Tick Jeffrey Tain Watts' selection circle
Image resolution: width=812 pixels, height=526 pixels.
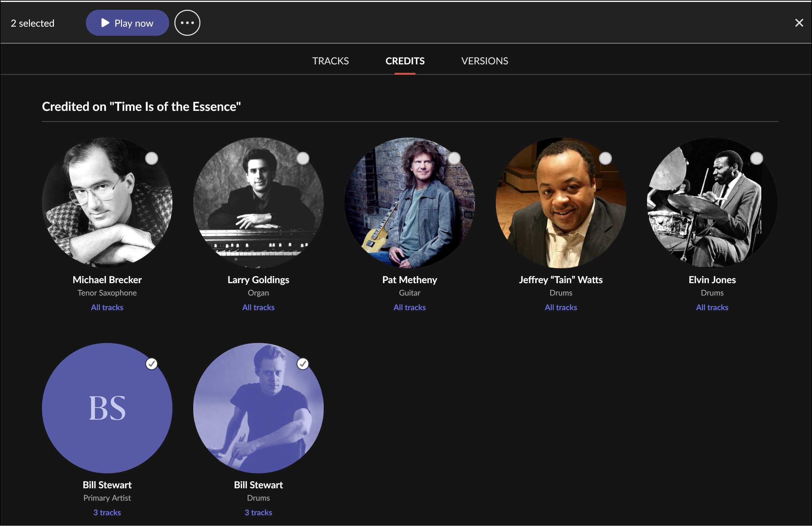pos(605,159)
